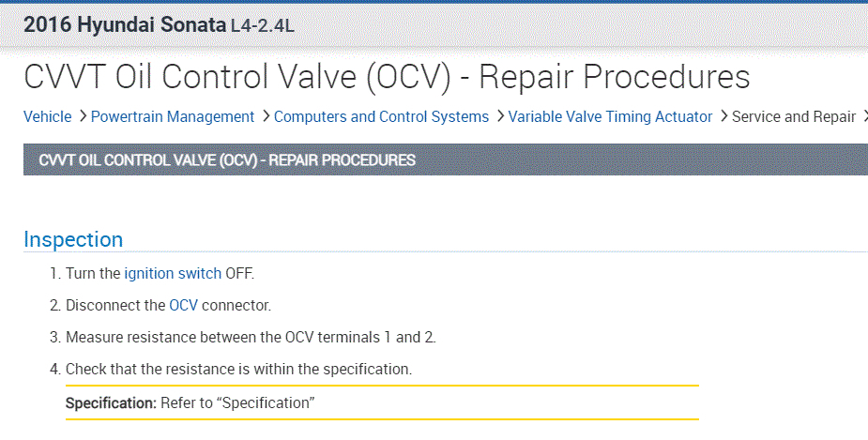
Task: Click the CVVT Oil Control Valve page title
Action: click(x=387, y=77)
